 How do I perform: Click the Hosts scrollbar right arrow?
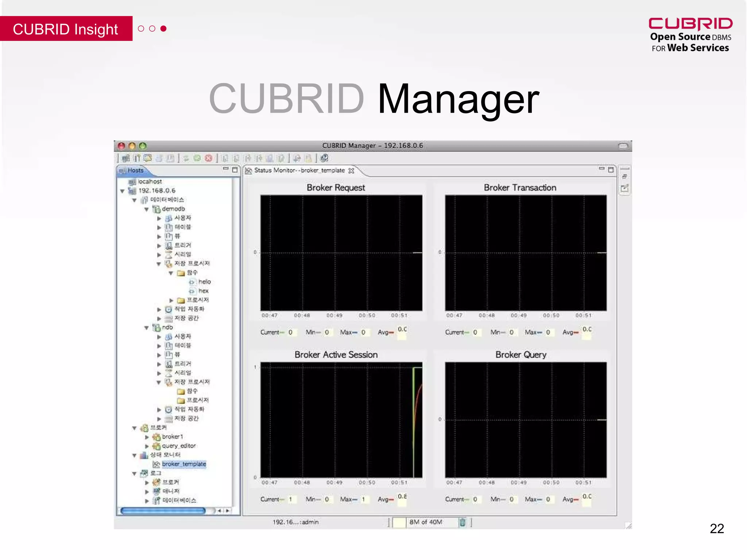(x=227, y=511)
